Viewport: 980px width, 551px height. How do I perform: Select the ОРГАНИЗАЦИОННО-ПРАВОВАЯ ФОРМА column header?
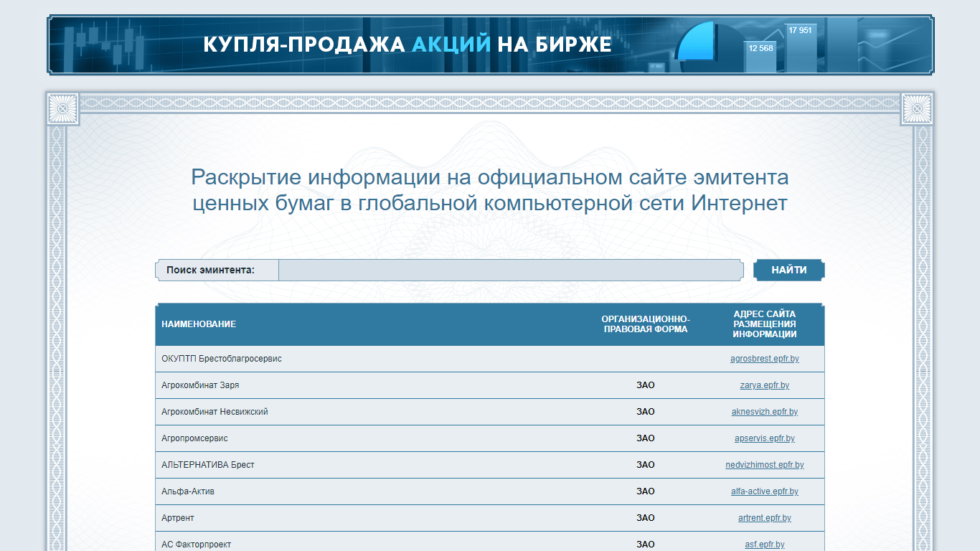[x=646, y=324]
